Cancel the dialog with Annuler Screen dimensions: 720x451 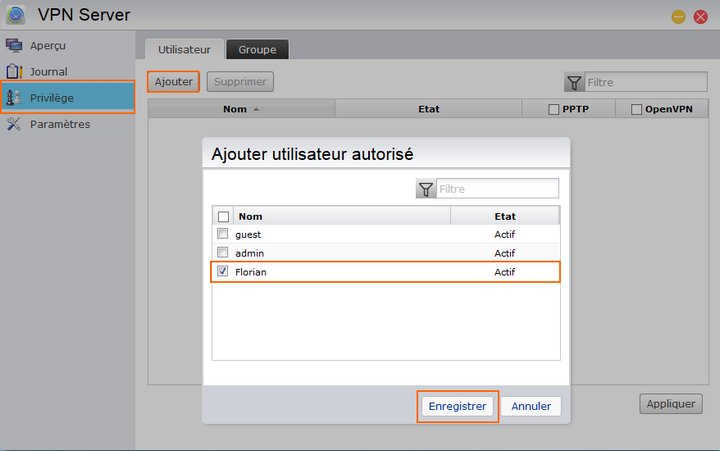pyautogui.click(x=531, y=406)
